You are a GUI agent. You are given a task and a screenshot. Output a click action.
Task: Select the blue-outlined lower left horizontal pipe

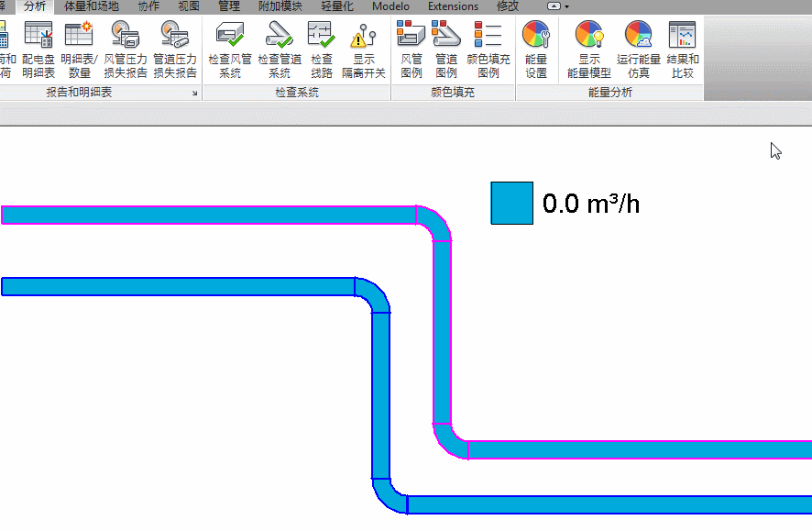click(x=178, y=286)
